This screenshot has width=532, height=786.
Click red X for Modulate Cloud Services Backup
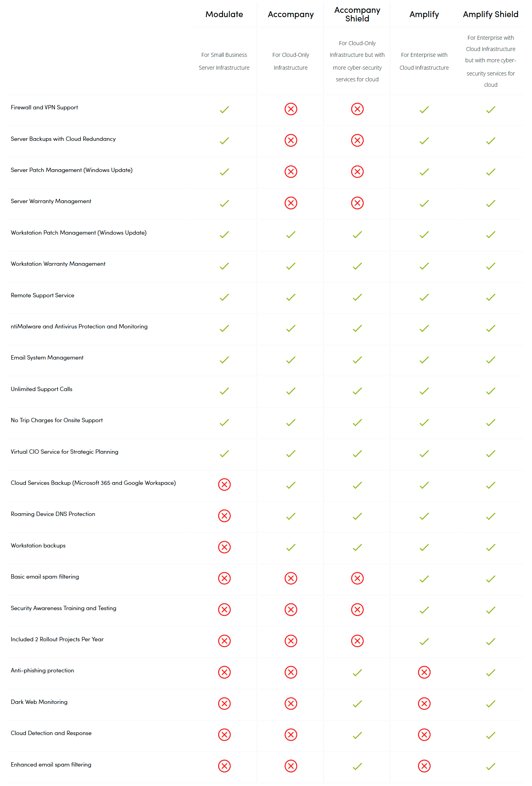[224, 484]
